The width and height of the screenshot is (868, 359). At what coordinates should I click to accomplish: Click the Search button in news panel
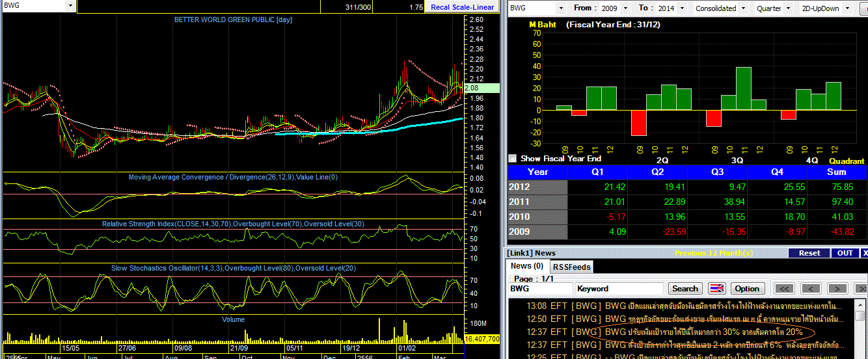(x=685, y=288)
